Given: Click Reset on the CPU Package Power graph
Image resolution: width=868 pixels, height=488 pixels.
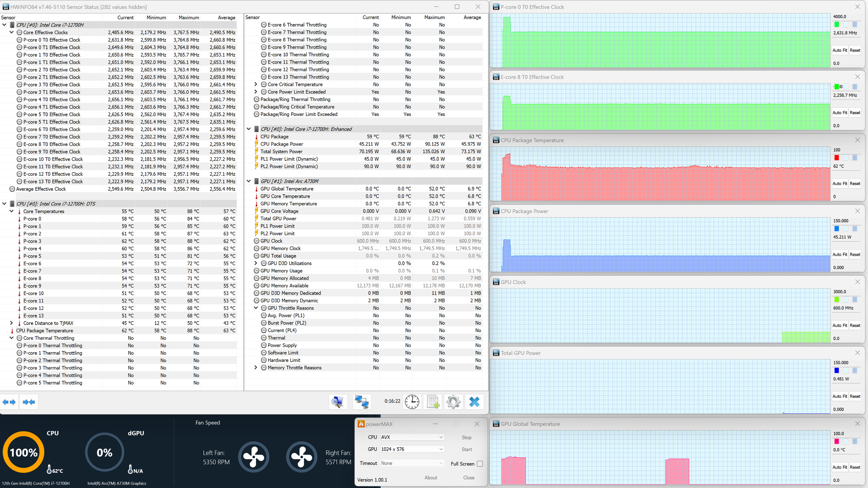Looking at the screenshot, I should point(855,254).
